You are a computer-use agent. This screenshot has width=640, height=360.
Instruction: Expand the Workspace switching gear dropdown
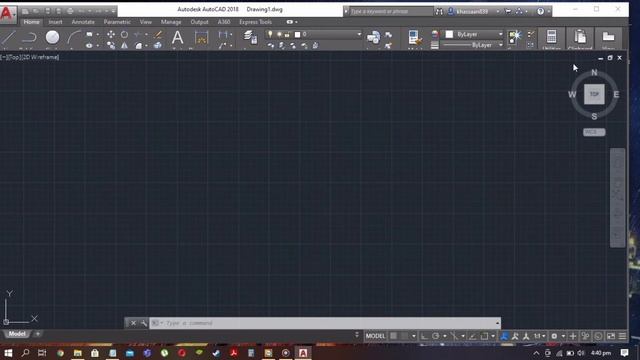coord(563,336)
